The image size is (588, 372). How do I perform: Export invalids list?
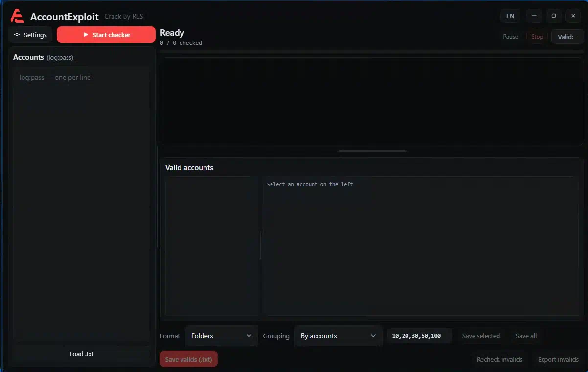point(558,359)
